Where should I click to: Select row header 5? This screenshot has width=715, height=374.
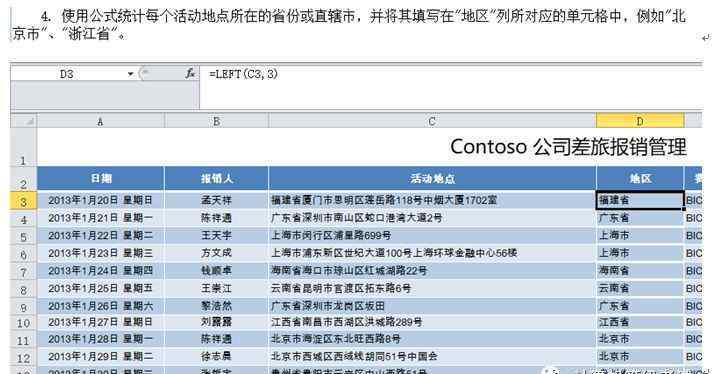coord(23,236)
